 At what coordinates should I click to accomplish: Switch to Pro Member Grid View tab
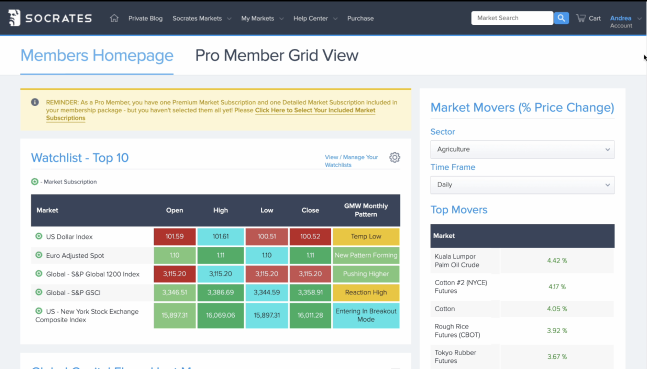tap(276, 55)
